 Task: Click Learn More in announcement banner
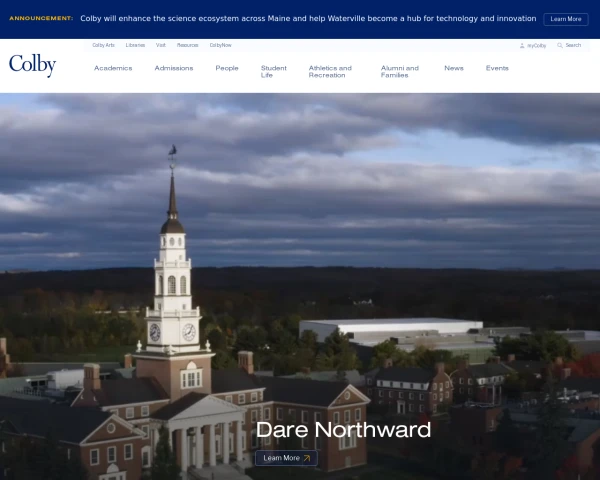pyautogui.click(x=566, y=19)
